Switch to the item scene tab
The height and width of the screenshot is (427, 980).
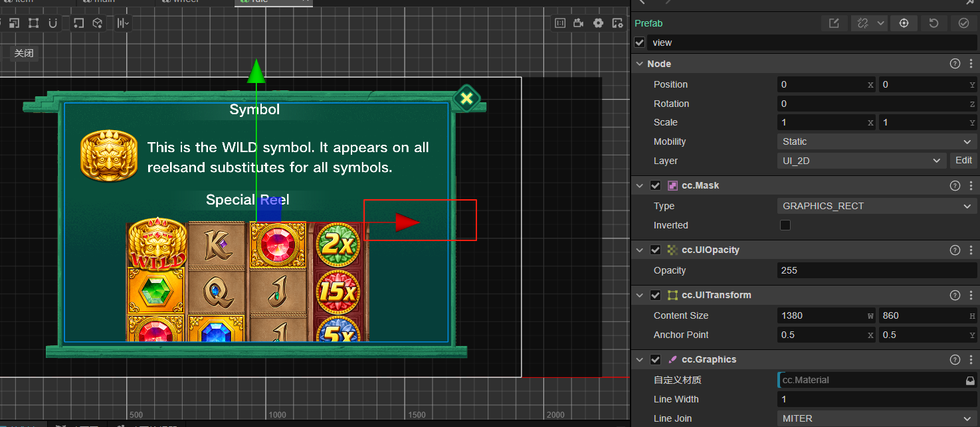39,2
